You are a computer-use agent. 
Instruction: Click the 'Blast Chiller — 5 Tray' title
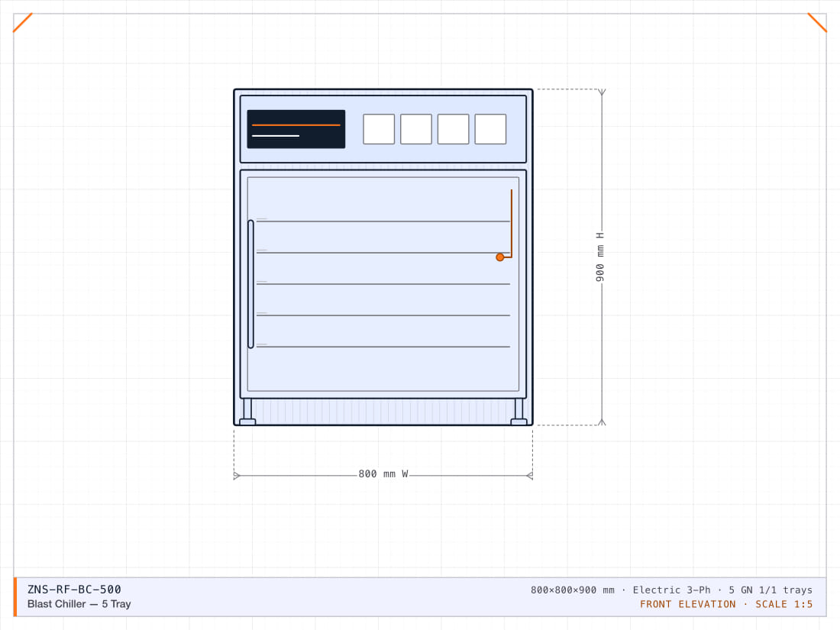pos(79,604)
